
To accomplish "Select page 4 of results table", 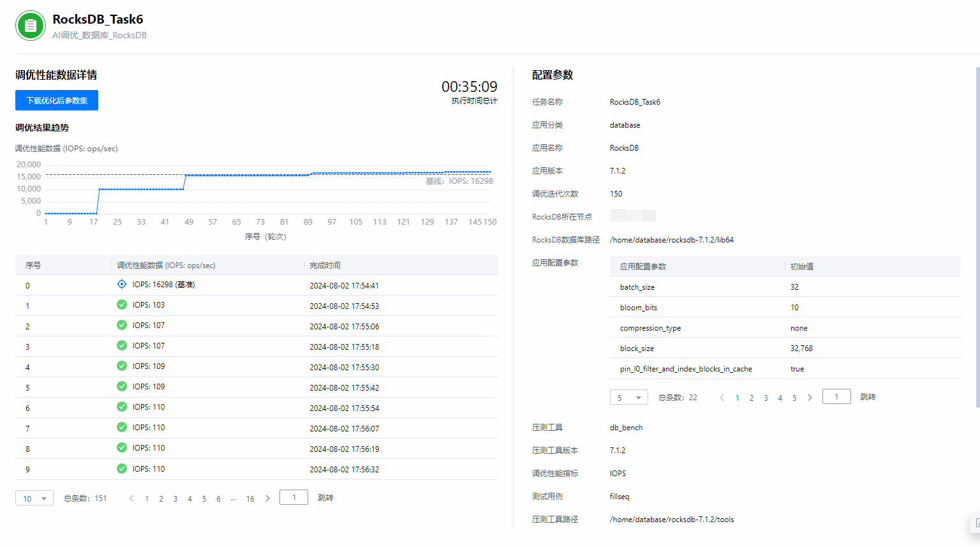I will point(189,499).
